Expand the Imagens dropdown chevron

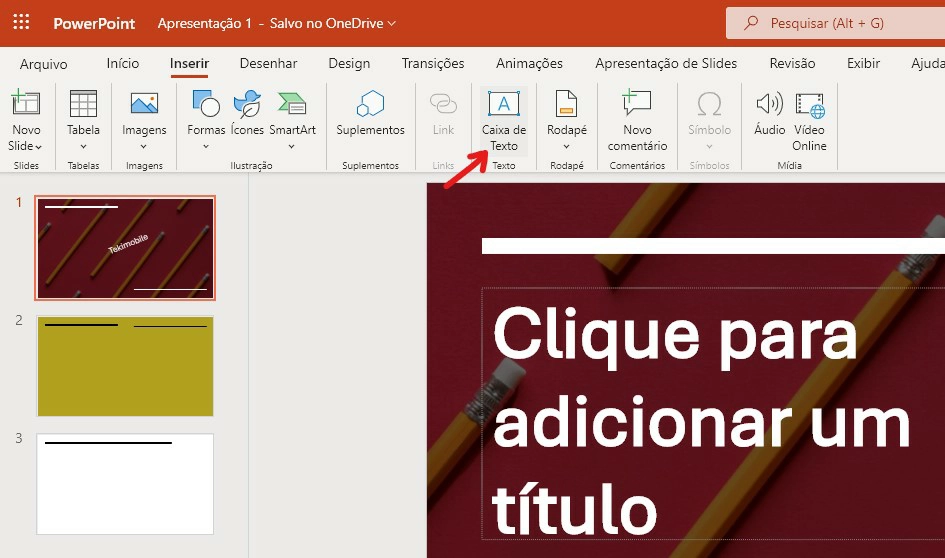coord(143,146)
